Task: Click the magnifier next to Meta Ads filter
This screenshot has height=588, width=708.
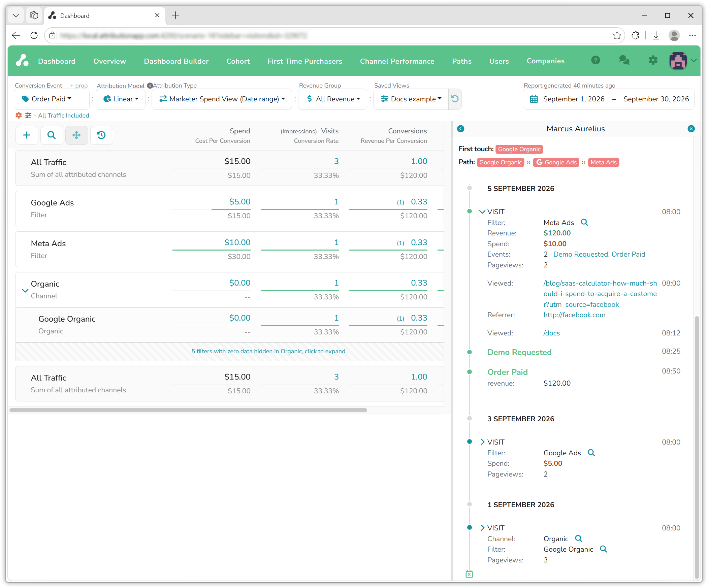Action: [584, 223]
